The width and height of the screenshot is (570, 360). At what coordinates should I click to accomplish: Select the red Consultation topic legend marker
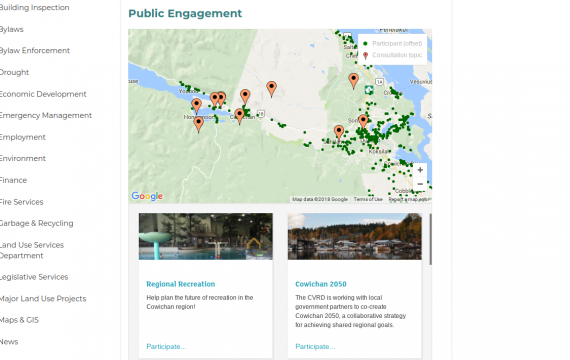pos(366,55)
